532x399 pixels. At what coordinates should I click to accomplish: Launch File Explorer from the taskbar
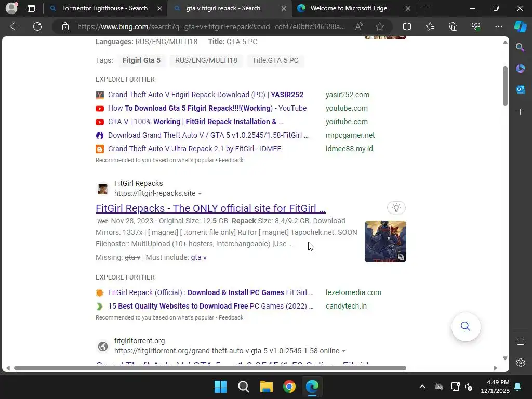(267, 387)
